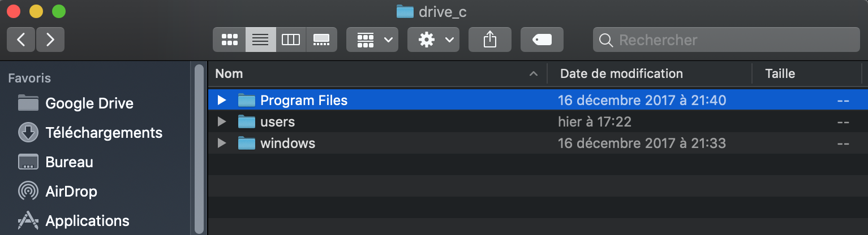
Task: Expand the Program Files folder triangle
Action: (x=222, y=101)
